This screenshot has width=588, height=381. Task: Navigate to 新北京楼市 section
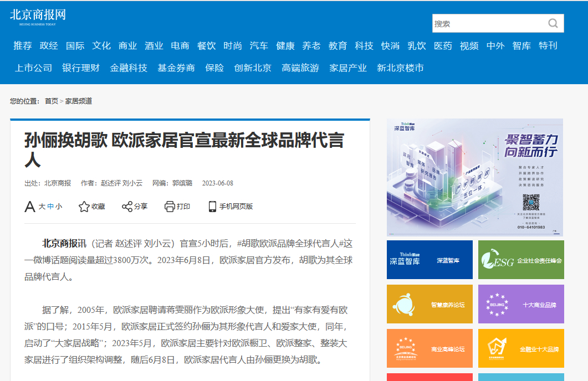(x=400, y=68)
